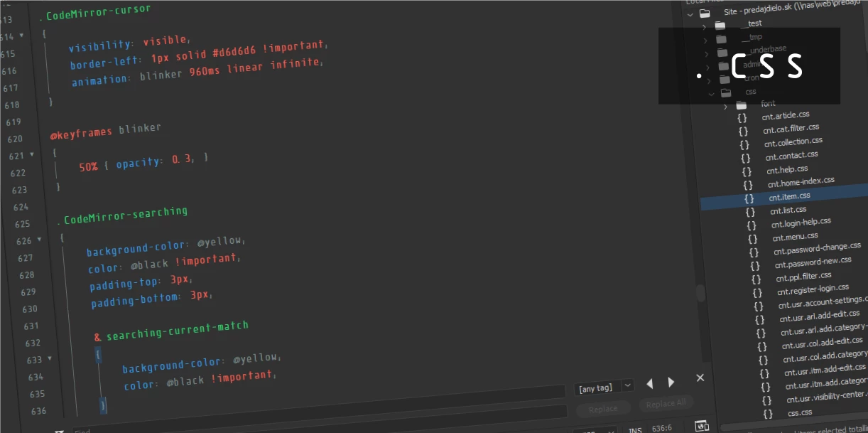Fold code block at line 614
Screen dimensions: 868x433
(21, 36)
